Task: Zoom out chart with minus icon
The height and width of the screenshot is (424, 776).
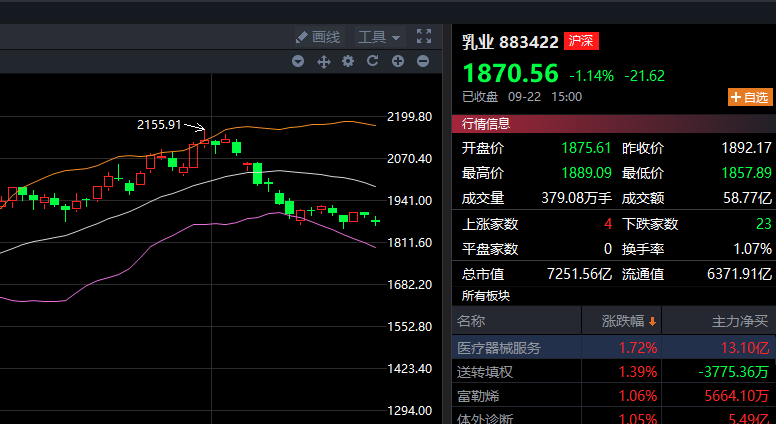Action: 423,61
